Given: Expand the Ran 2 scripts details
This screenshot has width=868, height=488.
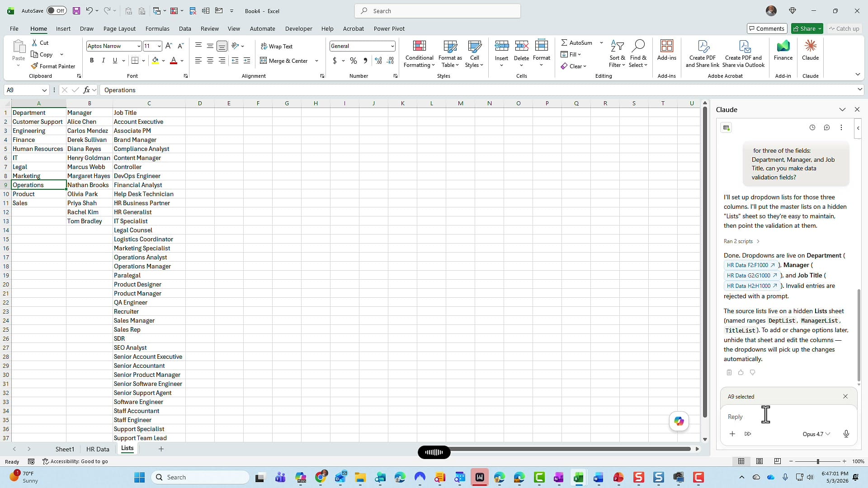Looking at the screenshot, I should tap(741, 241).
